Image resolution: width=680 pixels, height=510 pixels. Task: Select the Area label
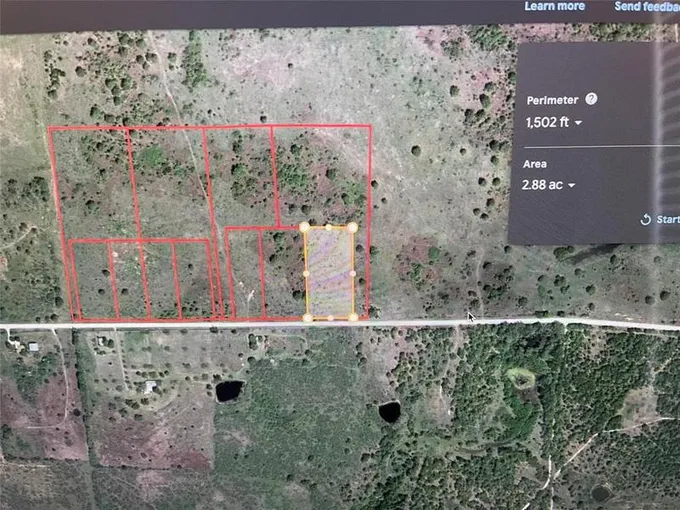(535, 164)
